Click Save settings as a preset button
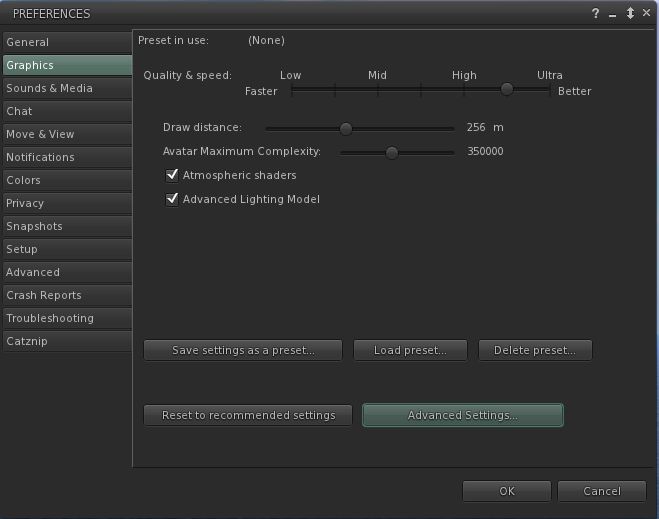 point(243,351)
